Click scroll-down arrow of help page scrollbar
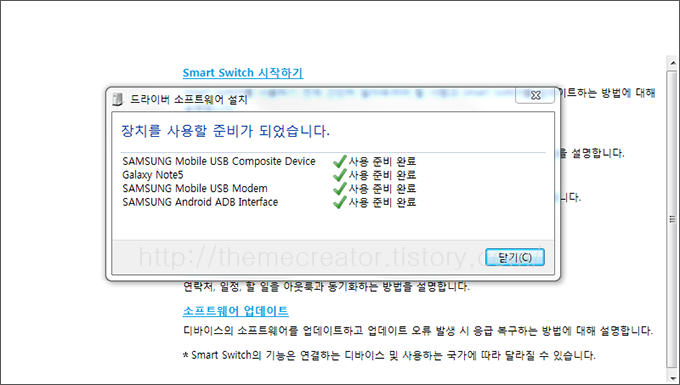The width and height of the screenshot is (680, 385). point(673,378)
